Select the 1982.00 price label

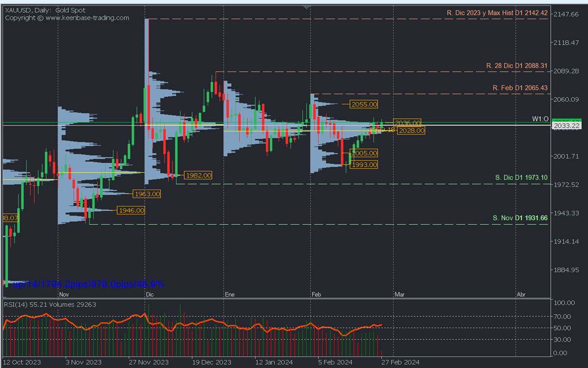point(198,175)
